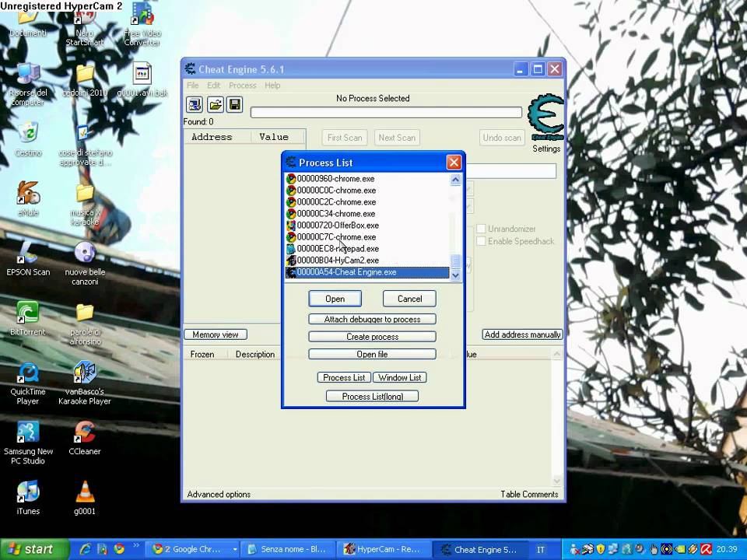Open cose di stefano approvate document icon
Image resolution: width=747 pixels, height=560 pixels.
pyautogui.click(x=85, y=145)
